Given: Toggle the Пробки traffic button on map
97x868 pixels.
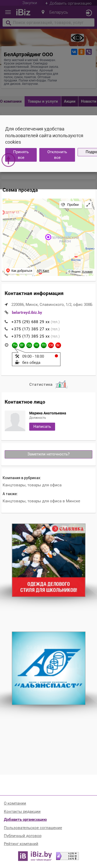Looking at the screenshot, I should pos(70,204).
